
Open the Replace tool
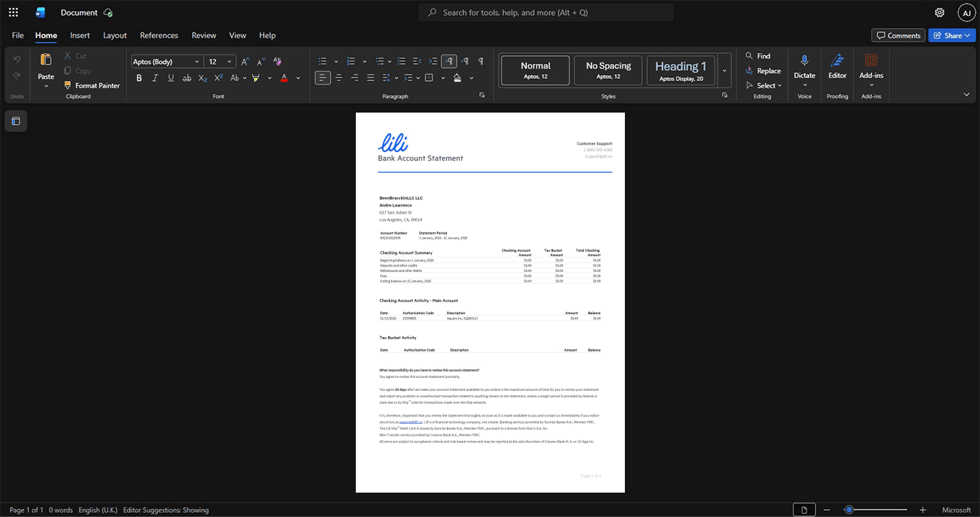click(x=763, y=71)
